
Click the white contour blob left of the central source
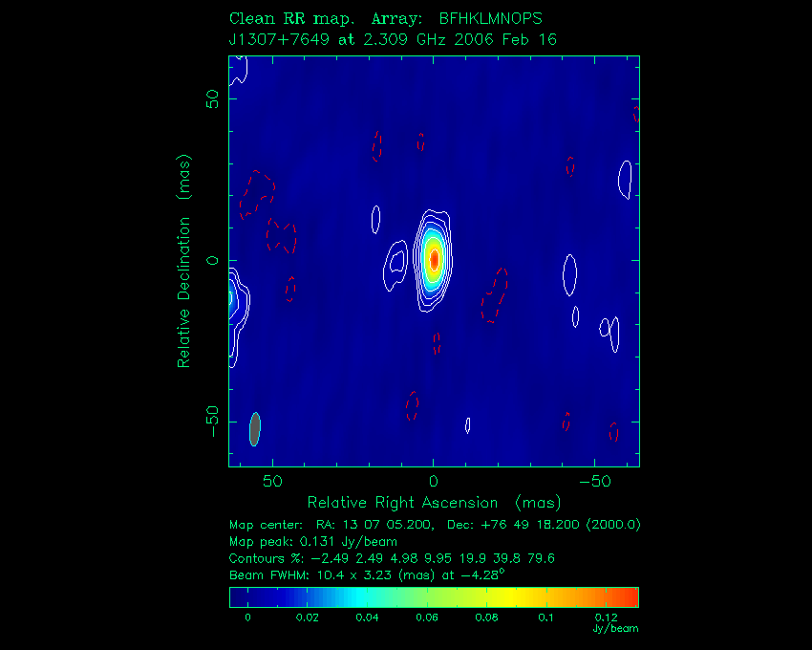(395, 266)
